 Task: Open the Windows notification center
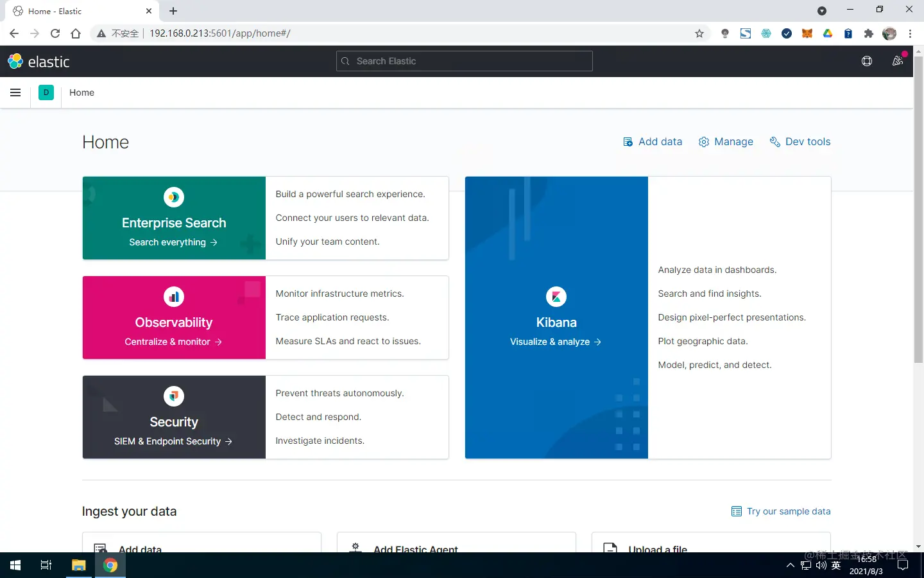[x=903, y=565]
